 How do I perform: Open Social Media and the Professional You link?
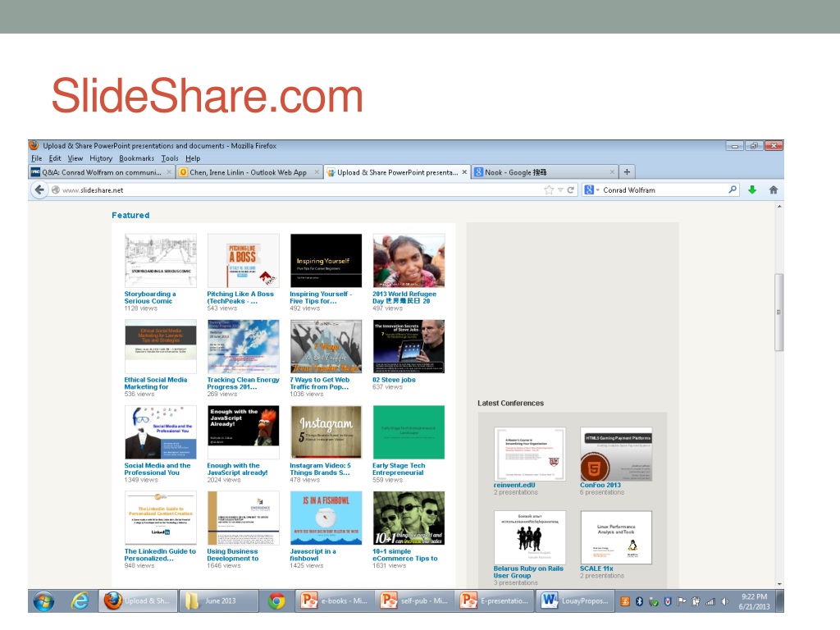tap(157, 468)
